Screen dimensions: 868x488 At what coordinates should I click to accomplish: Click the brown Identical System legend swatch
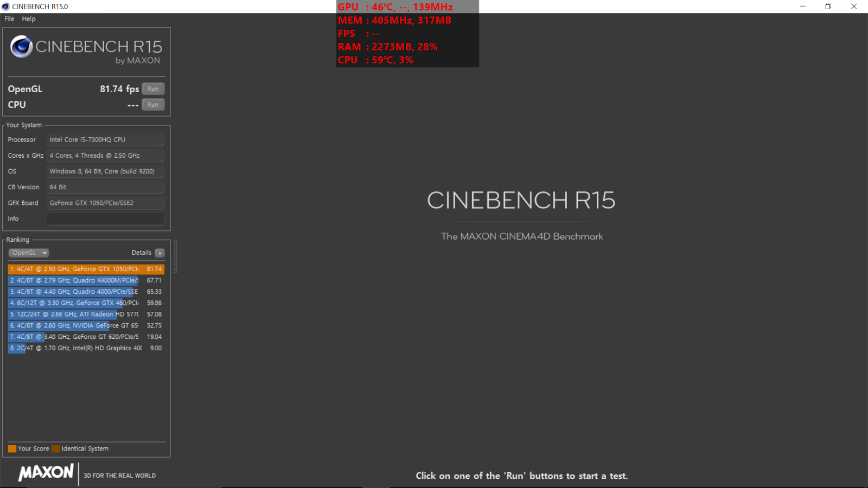(55, 449)
